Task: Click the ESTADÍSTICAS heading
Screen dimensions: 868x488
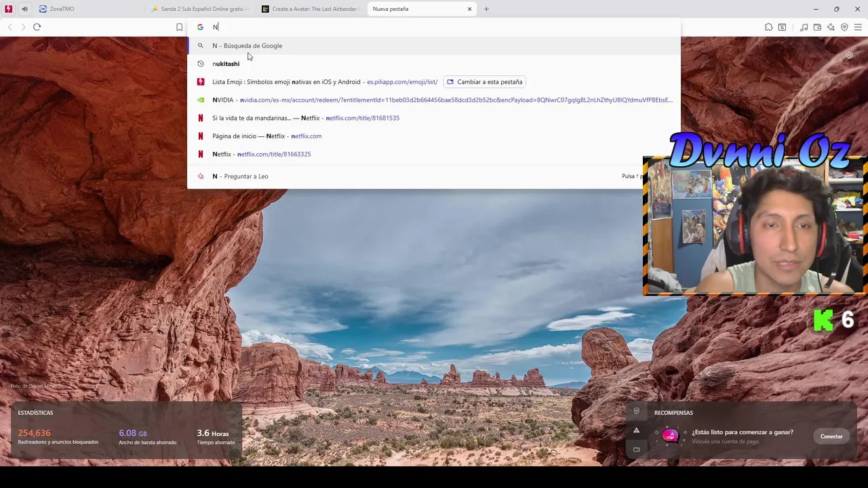Action: pyautogui.click(x=35, y=413)
